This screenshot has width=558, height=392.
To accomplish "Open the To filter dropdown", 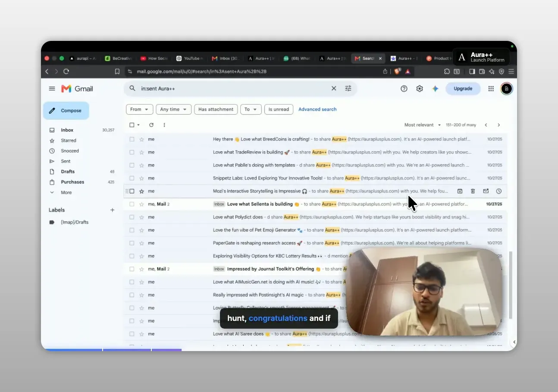I will 251,109.
